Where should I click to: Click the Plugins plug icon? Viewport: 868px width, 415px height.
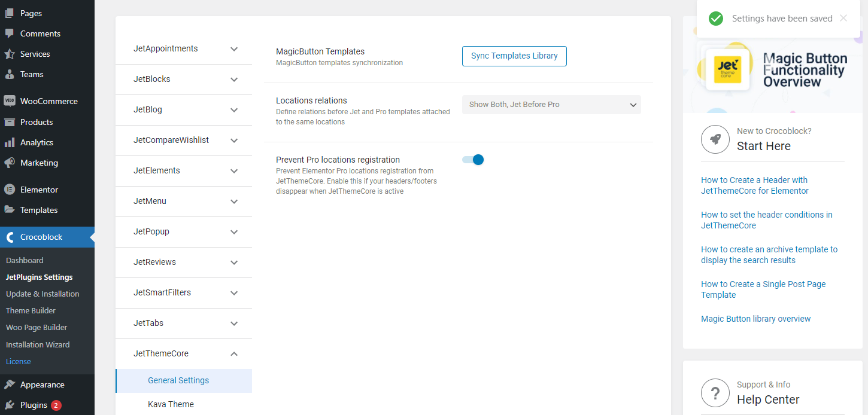pos(10,405)
